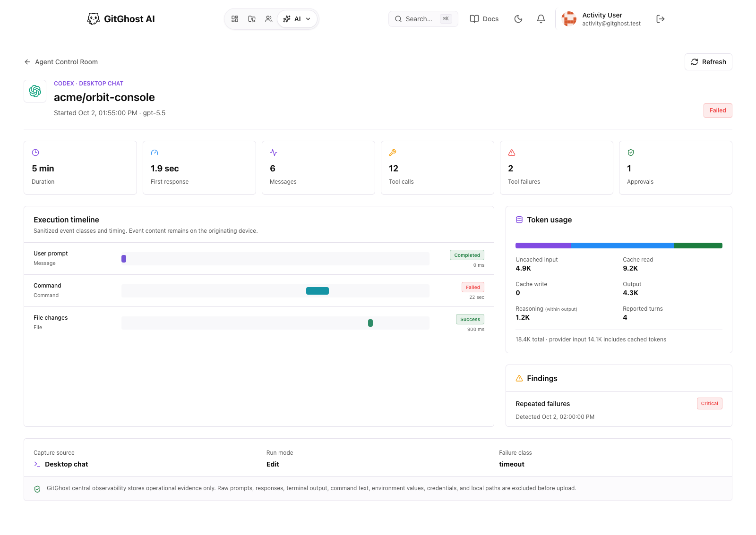Click the green output bar segment
Image resolution: width=756 pixels, height=535 pixels.
[698, 246]
